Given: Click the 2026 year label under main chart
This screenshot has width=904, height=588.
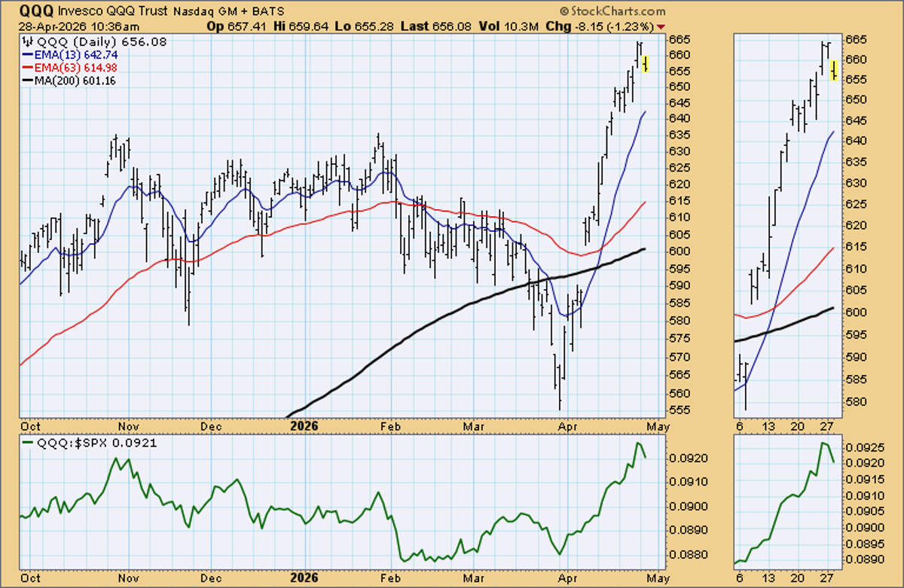Looking at the screenshot, I should coord(303,425).
